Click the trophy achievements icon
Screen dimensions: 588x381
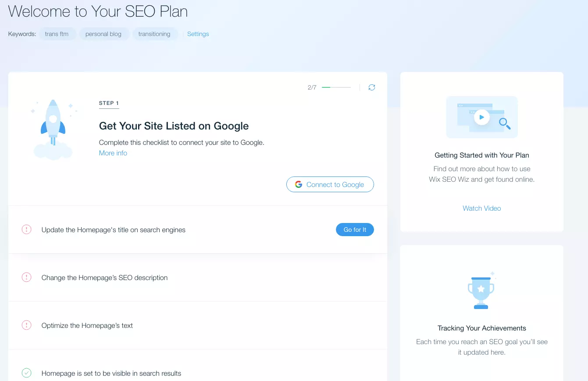(481, 291)
